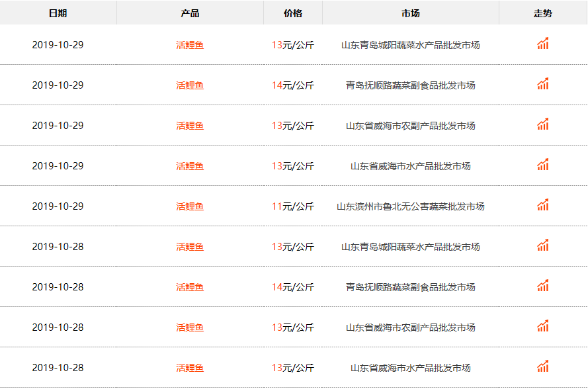Open trend chart for 2019-10-29 青岛城阳 market row

coord(542,44)
